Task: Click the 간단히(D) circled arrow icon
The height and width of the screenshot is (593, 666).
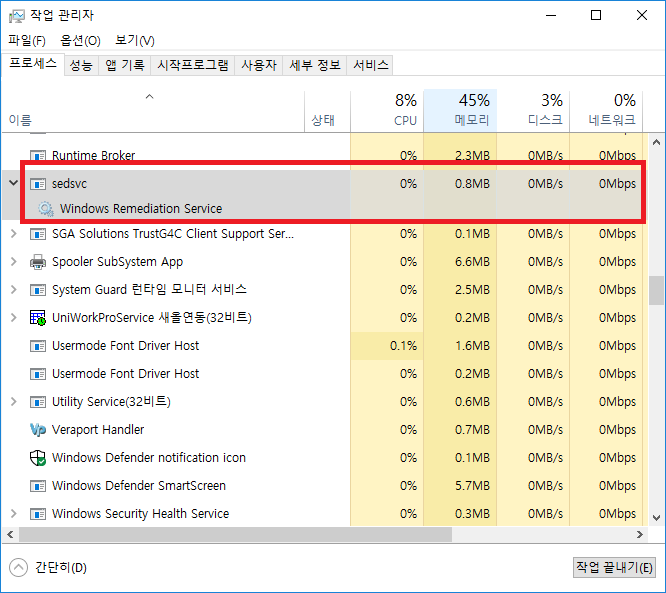Action: [x=18, y=568]
